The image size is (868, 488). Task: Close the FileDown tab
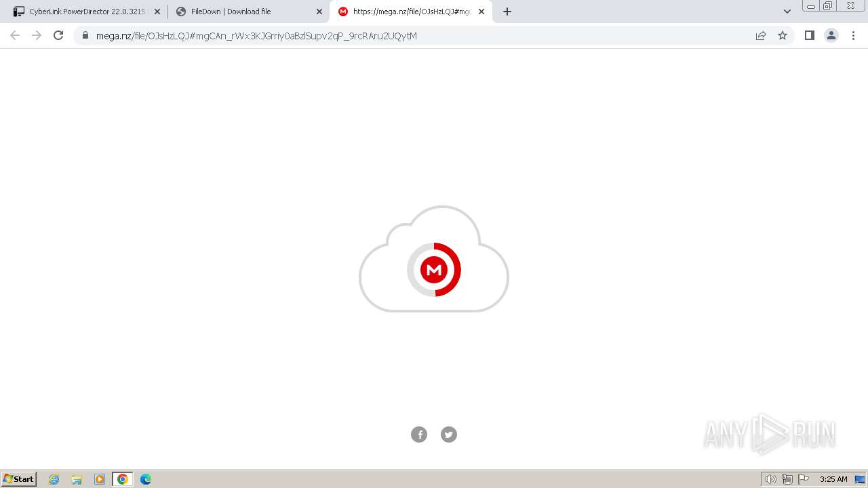[319, 12]
